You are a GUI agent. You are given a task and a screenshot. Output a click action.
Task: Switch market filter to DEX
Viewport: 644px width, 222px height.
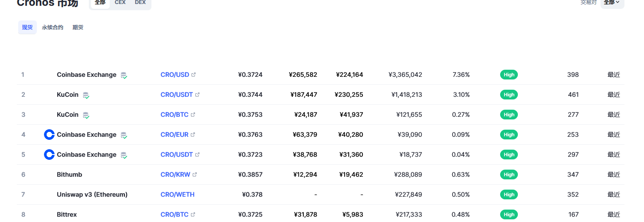point(140,3)
